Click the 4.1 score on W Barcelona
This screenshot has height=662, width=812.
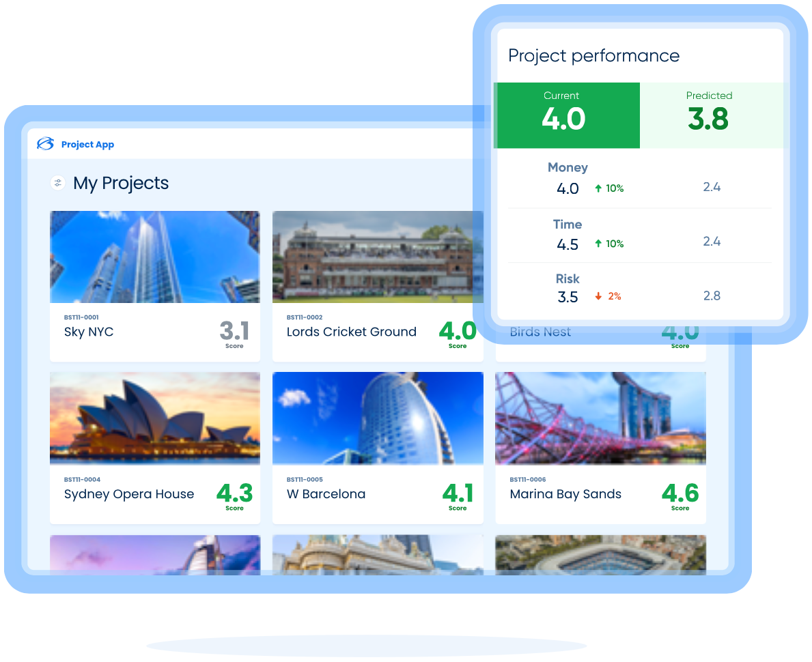coord(457,494)
